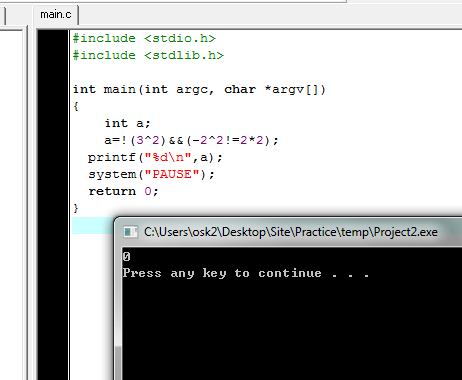
Task: Click the 'return 0;' line
Action: [123, 191]
